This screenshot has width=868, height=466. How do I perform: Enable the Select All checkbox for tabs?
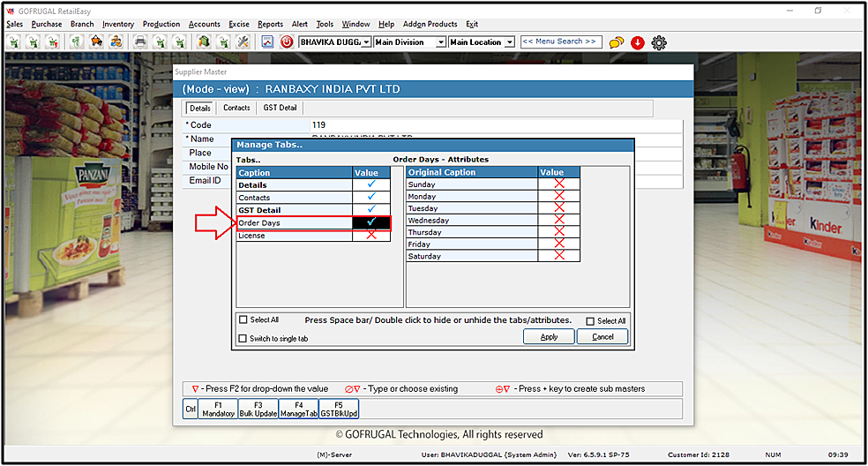tap(243, 320)
